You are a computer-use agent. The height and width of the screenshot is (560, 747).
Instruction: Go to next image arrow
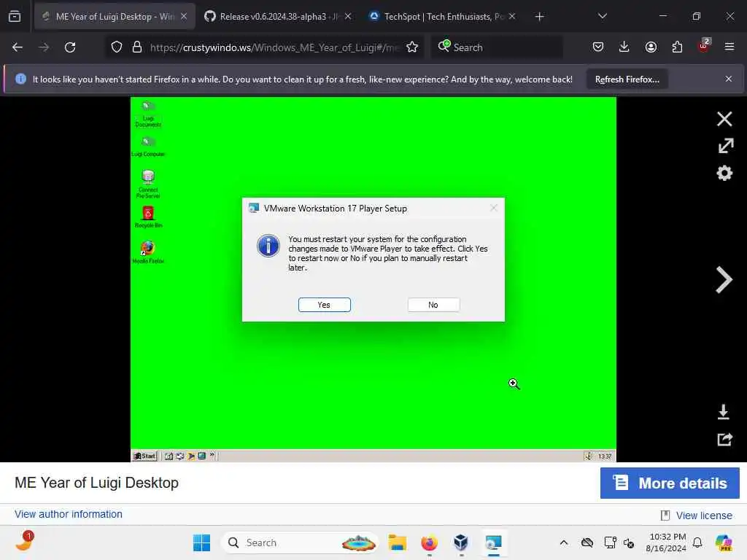click(x=724, y=280)
